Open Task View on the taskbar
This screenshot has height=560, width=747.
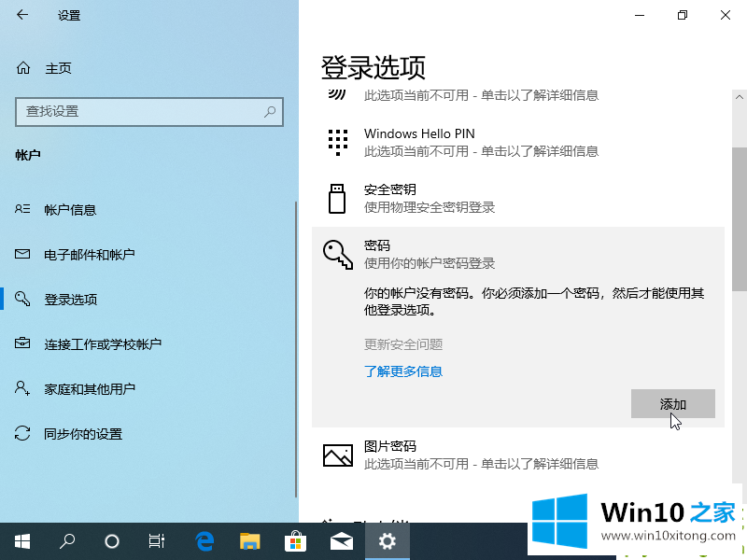point(157,540)
